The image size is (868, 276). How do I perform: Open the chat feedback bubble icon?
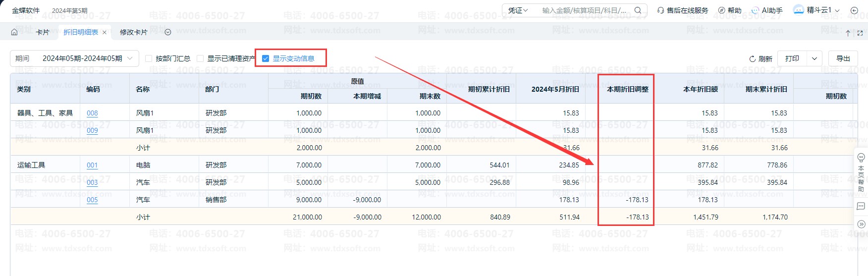(861, 206)
